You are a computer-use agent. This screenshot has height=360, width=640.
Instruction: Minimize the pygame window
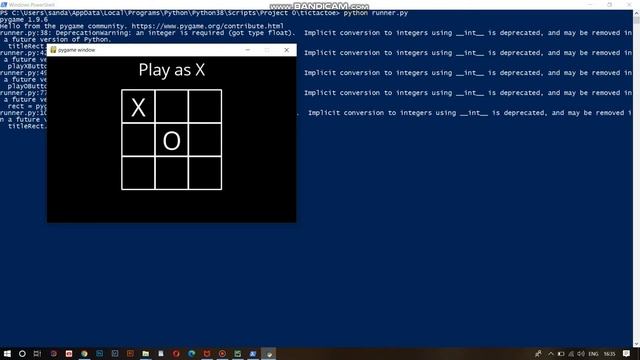247,50
